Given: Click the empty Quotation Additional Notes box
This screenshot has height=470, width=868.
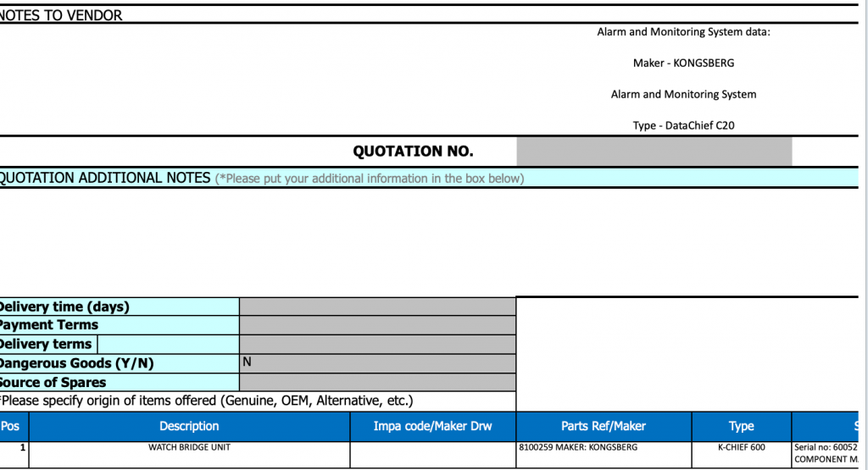Looking at the screenshot, I should click(424, 241).
